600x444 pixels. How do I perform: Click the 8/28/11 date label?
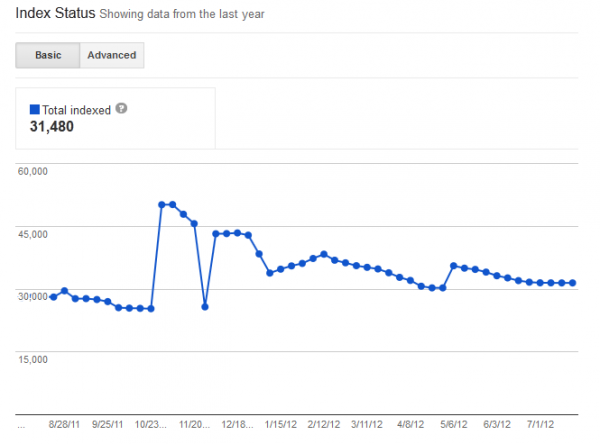point(67,424)
